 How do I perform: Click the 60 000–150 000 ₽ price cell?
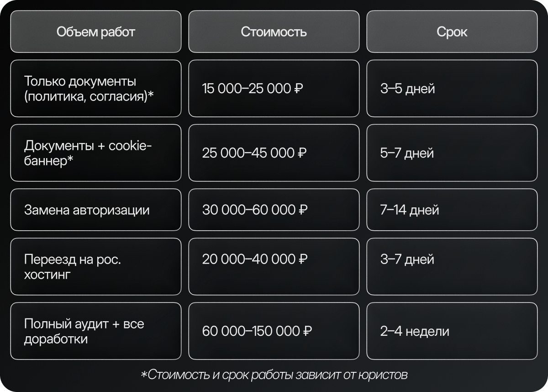(x=274, y=331)
